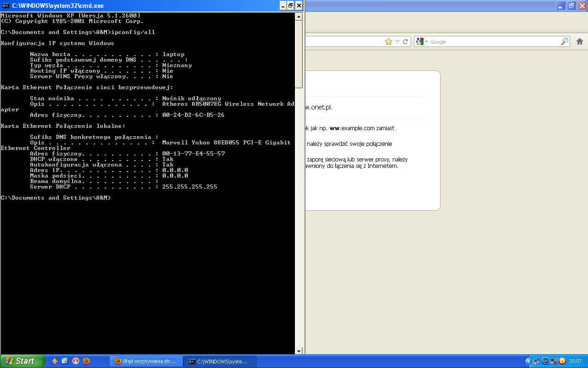
Task: Click the 'Adres IP' value 0.0.0.0
Action: click(175, 170)
